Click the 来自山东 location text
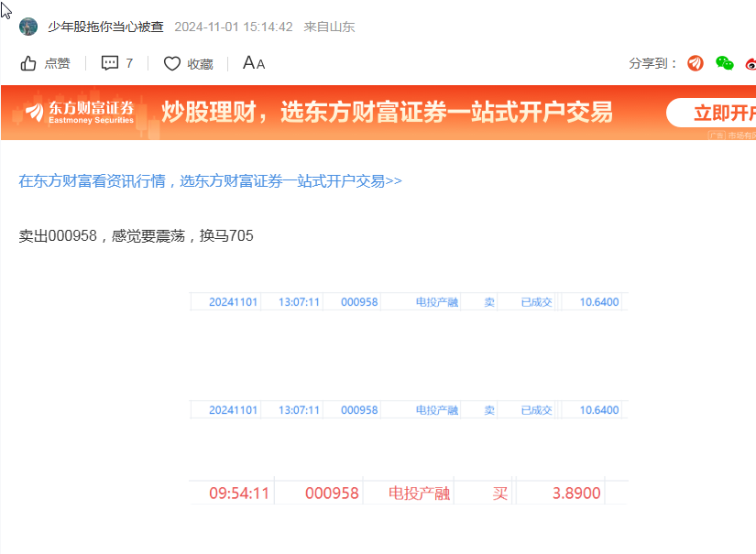 pyautogui.click(x=329, y=27)
